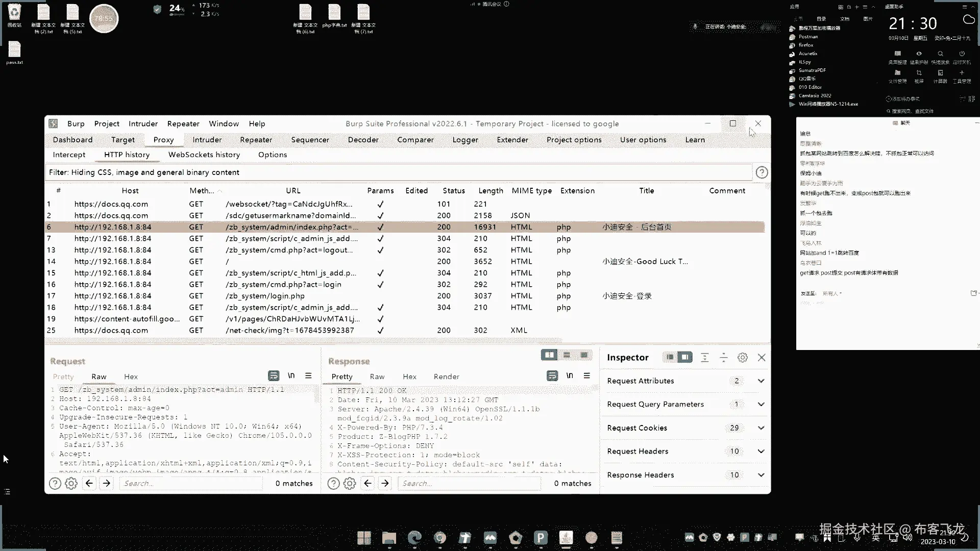Go to previous Request search match arrow
The image size is (980, 551).
coord(89,483)
